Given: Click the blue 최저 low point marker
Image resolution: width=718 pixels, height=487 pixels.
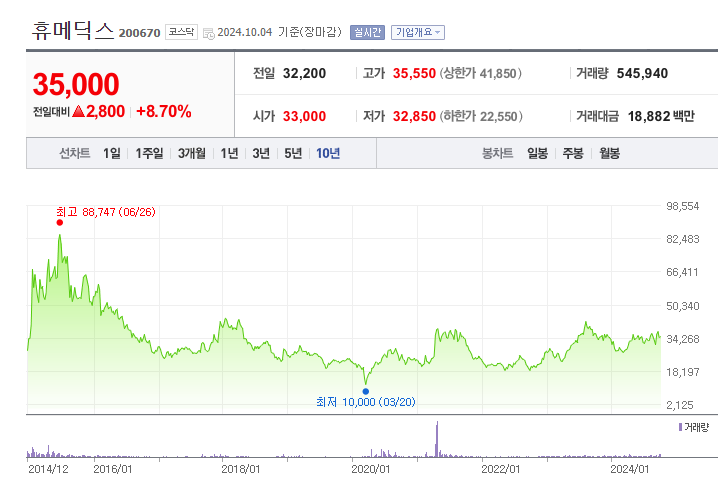Looking at the screenshot, I should 365,391.
